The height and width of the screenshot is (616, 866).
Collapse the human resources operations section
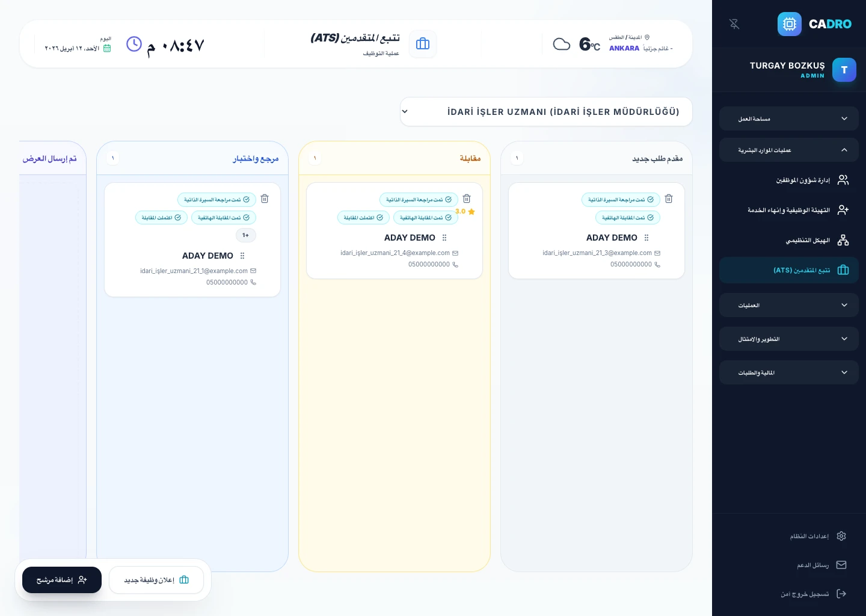[789, 150]
